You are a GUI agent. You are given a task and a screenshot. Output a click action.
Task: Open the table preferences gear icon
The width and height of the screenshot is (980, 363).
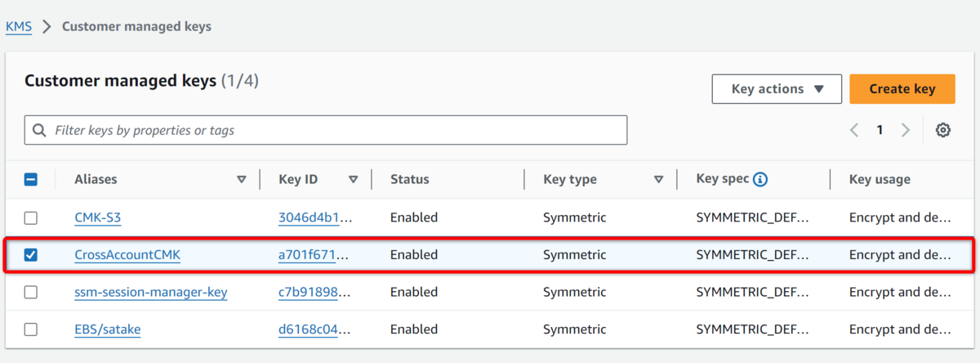click(x=943, y=130)
